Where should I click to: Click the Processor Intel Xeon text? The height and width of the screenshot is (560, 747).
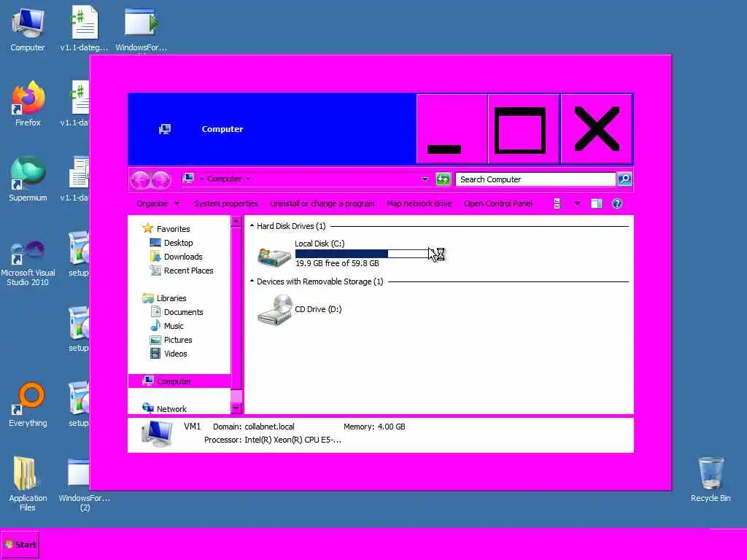click(273, 440)
